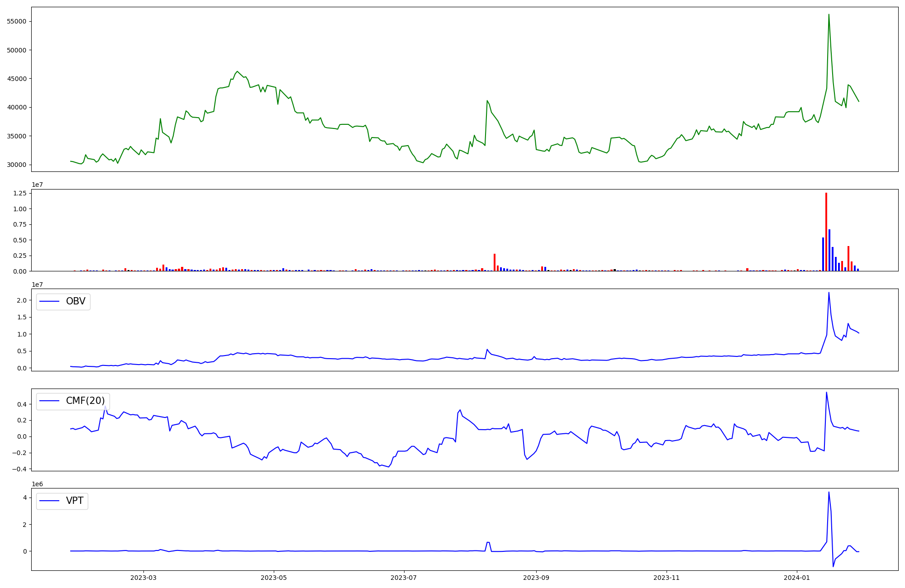
Task: Click the 55000 price axis label
Action: [x=16, y=21]
